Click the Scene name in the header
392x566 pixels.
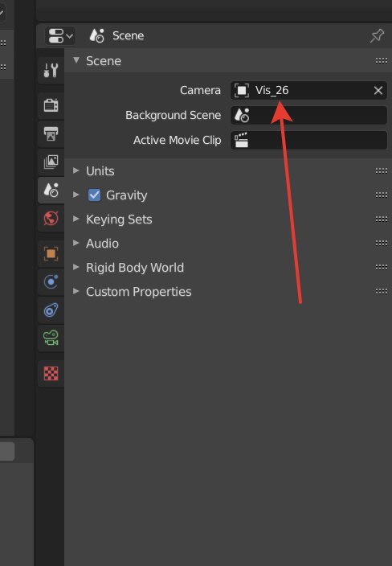(x=128, y=35)
